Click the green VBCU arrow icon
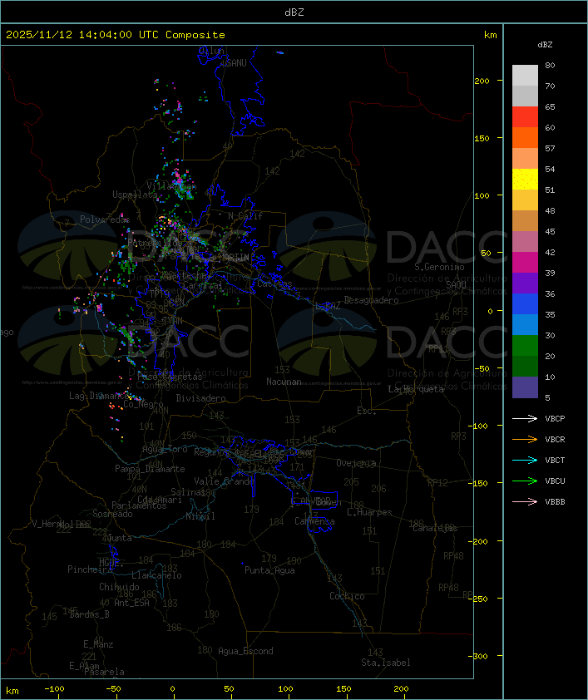 click(x=525, y=481)
